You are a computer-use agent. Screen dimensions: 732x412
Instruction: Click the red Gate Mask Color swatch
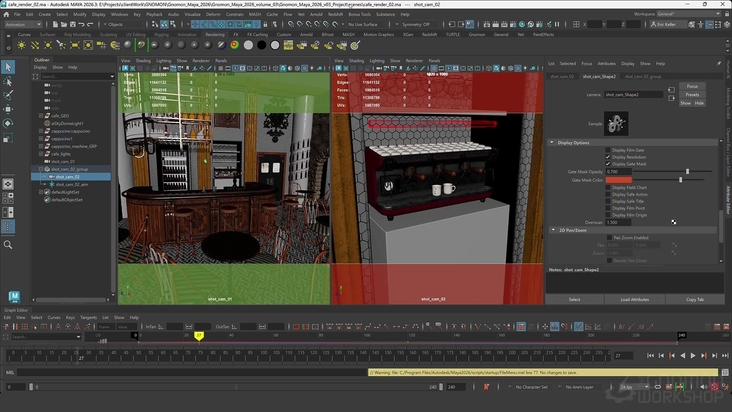click(620, 179)
